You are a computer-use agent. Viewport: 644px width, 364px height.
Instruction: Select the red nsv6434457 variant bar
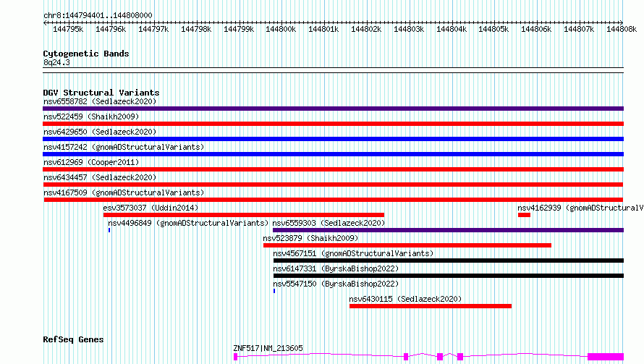point(333,185)
